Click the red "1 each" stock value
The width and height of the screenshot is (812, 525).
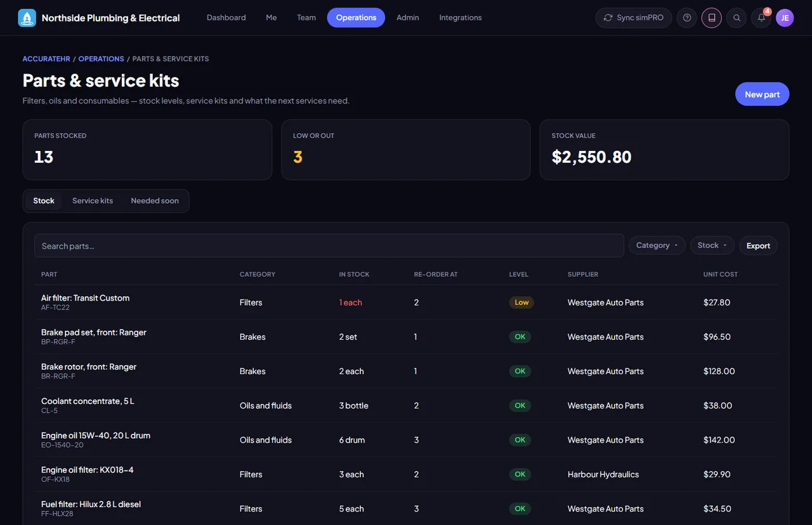pyautogui.click(x=351, y=302)
